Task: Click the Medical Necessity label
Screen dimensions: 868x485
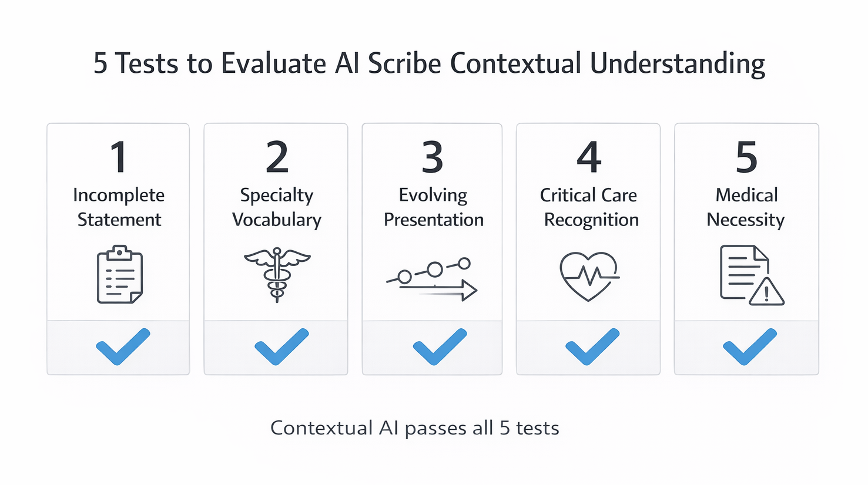Action: (x=746, y=207)
